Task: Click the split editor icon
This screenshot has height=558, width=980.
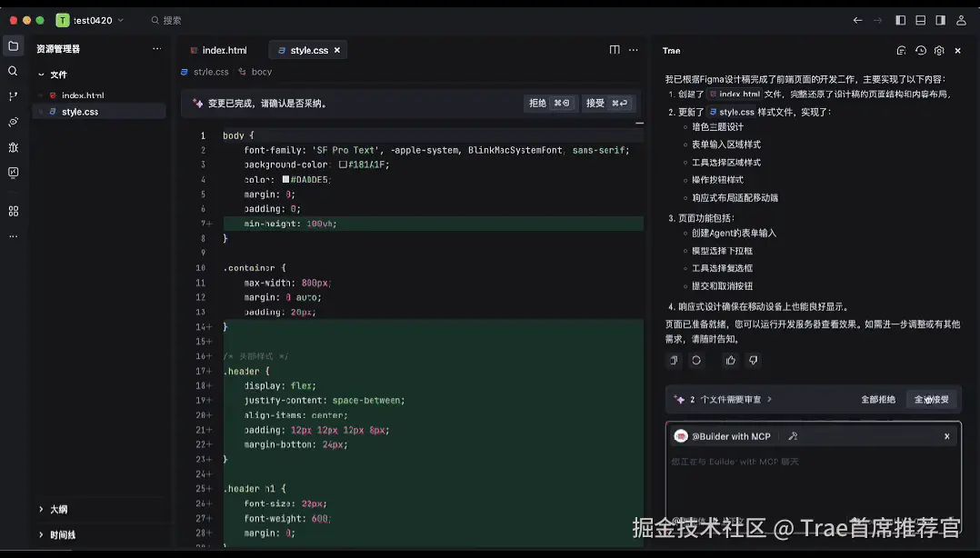Action: [615, 50]
